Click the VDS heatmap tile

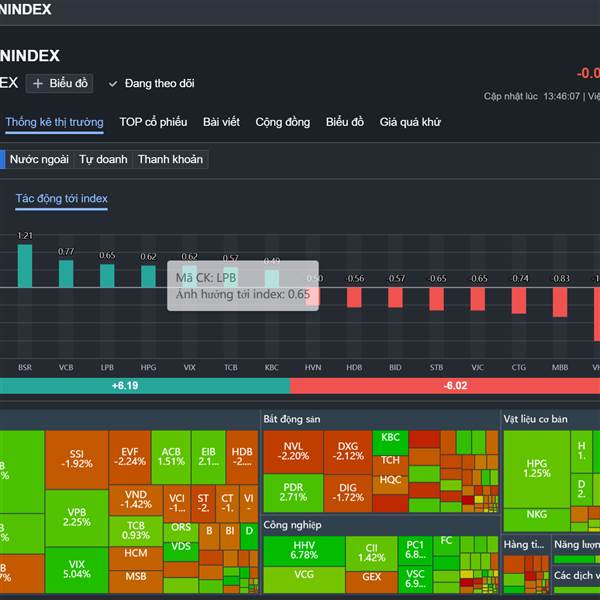click(x=181, y=551)
